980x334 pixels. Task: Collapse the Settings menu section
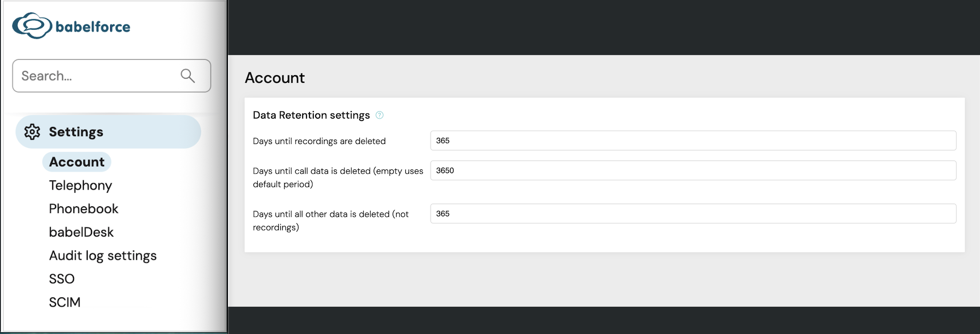(108, 132)
